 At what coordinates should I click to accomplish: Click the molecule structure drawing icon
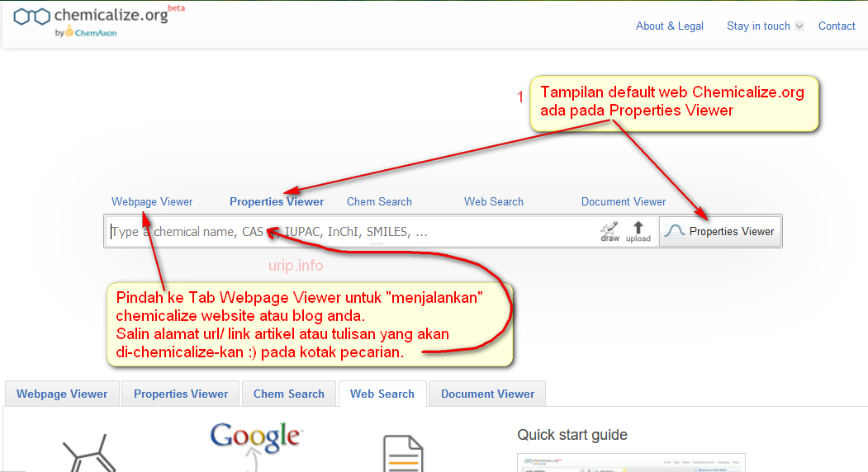pos(90,454)
